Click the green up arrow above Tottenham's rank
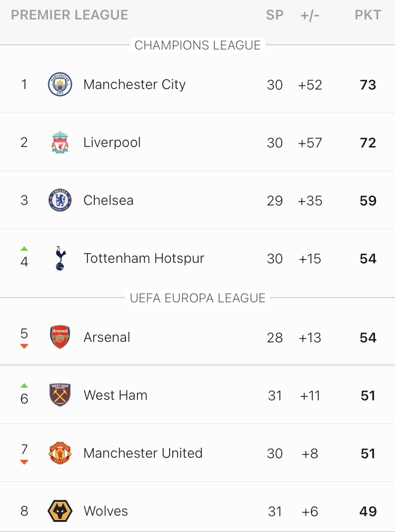The width and height of the screenshot is (395, 532). tap(24, 249)
